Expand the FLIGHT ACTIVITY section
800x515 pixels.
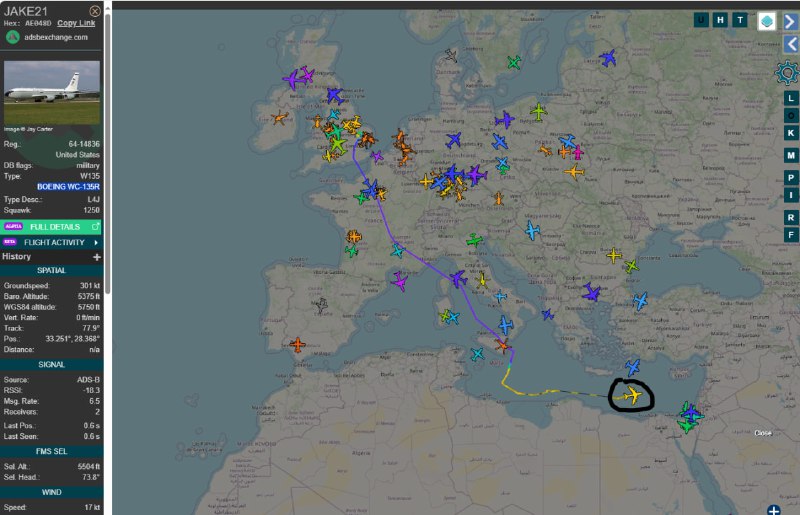[52, 242]
